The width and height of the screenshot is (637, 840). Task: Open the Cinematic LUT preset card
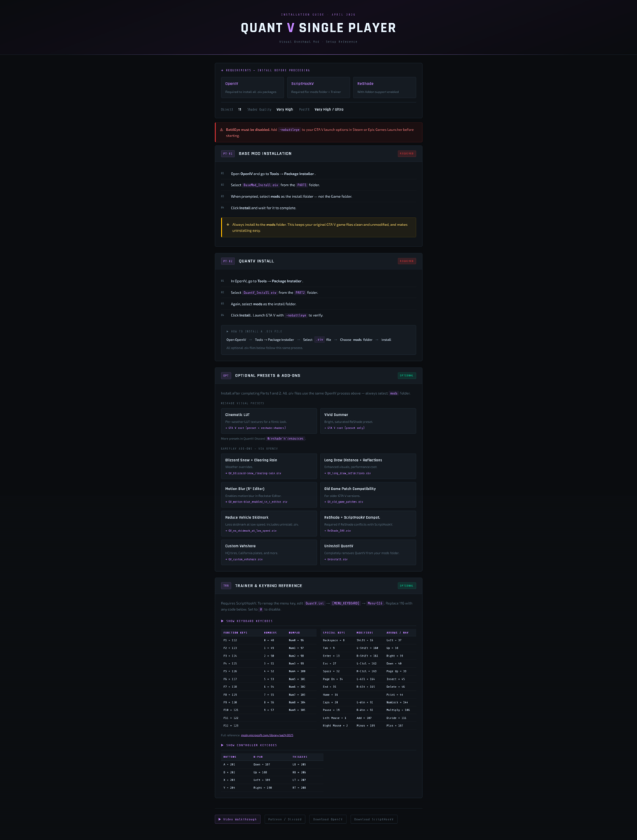[268, 421]
